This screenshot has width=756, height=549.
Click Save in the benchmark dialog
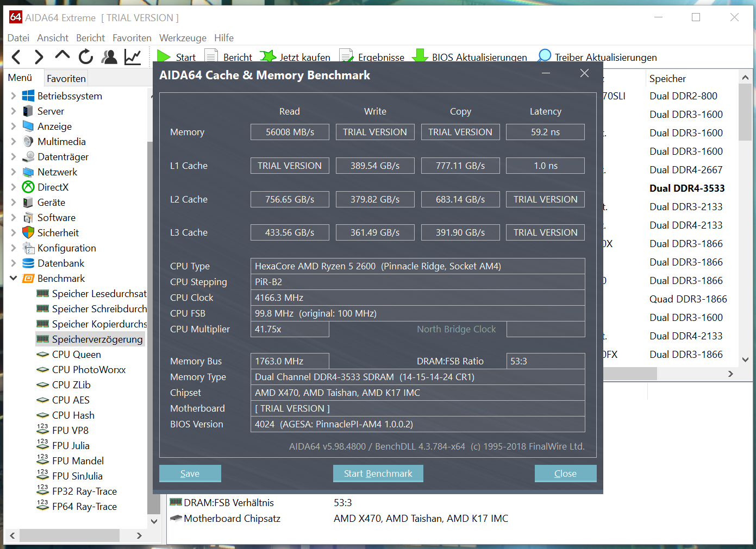[190, 474]
